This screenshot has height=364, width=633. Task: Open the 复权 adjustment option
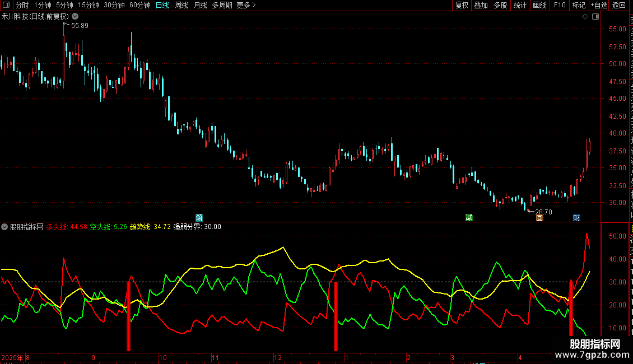point(462,5)
